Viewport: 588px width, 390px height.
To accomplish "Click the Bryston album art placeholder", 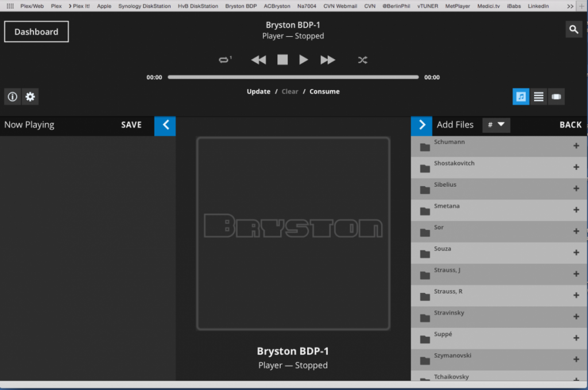I will pyautogui.click(x=293, y=234).
